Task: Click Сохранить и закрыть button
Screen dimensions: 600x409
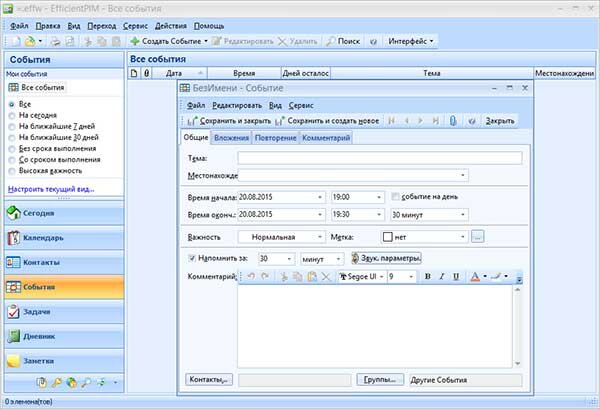Action: click(229, 121)
